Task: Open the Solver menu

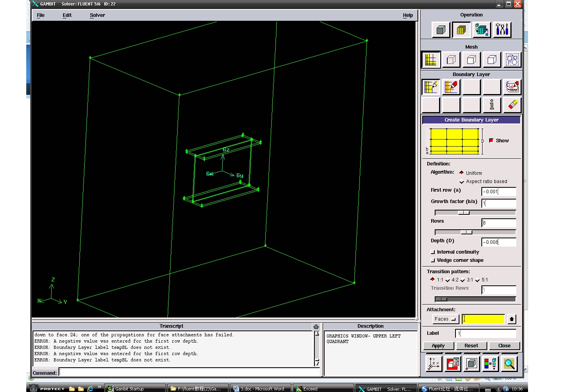Action: [97, 15]
